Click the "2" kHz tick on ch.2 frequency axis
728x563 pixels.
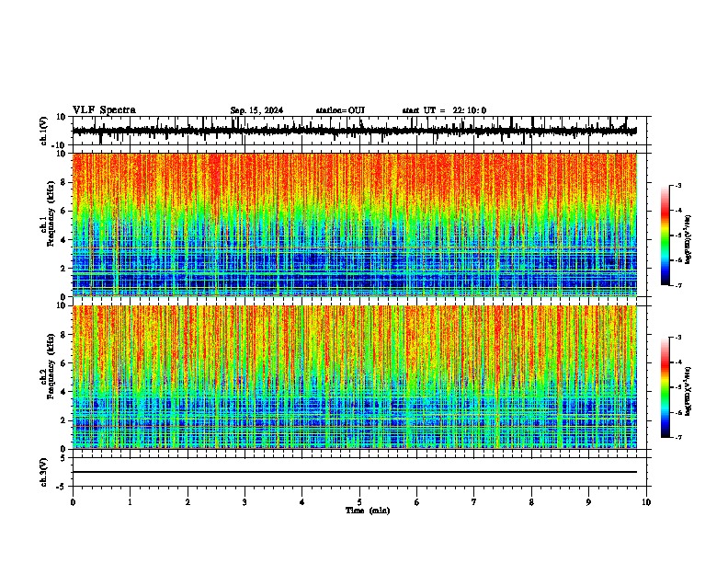coord(64,420)
